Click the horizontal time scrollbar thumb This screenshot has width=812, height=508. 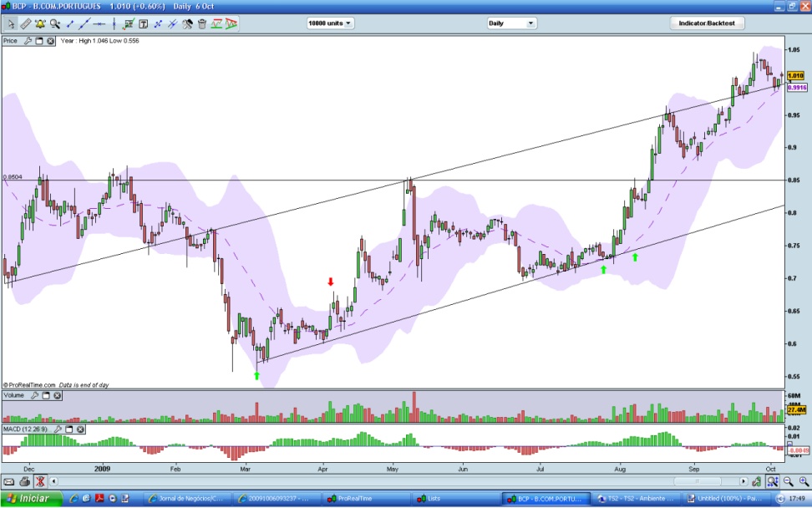[x=697, y=481]
